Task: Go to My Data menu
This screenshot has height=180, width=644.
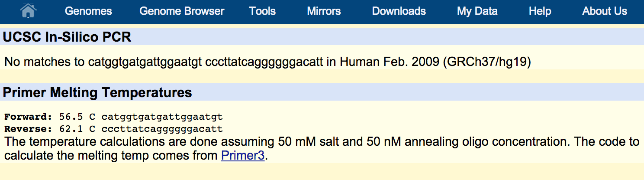Action: [x=477, y=11]
